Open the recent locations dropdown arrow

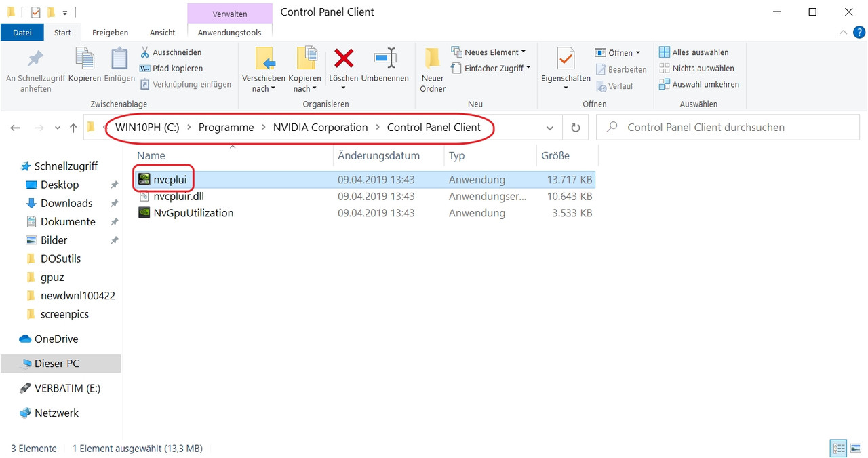click(57, 128)
